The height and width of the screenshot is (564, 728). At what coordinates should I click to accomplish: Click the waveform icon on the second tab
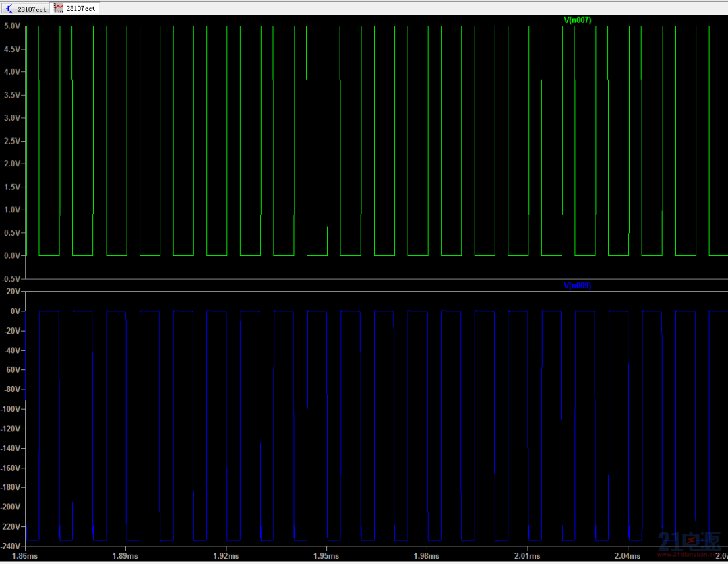pos(59,8)
